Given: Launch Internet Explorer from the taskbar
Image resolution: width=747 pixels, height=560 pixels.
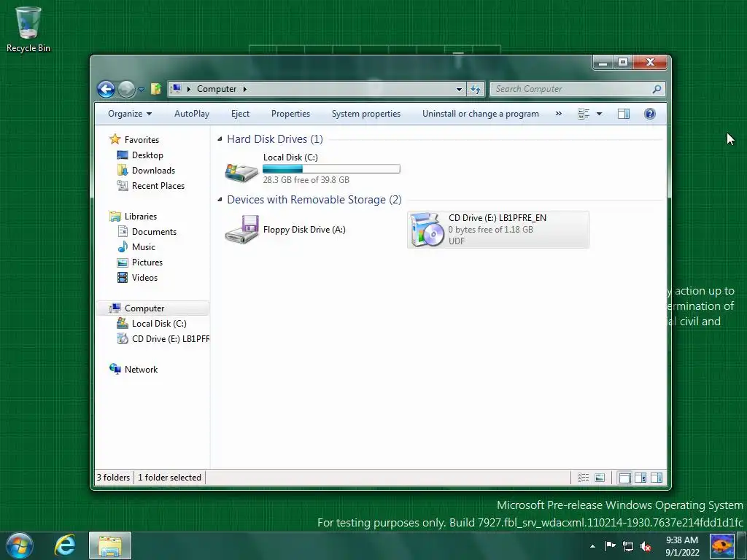Looking at the screenshot, I should [65, 545].
